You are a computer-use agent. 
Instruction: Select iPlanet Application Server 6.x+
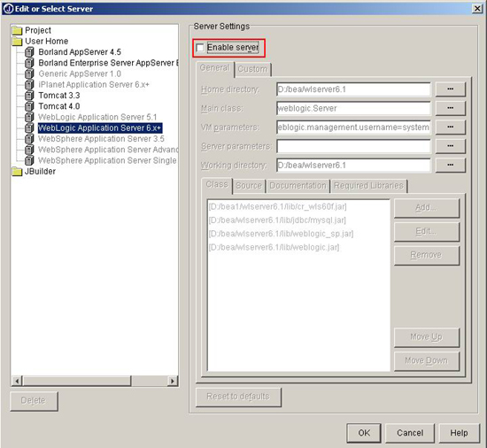[94, 84]
